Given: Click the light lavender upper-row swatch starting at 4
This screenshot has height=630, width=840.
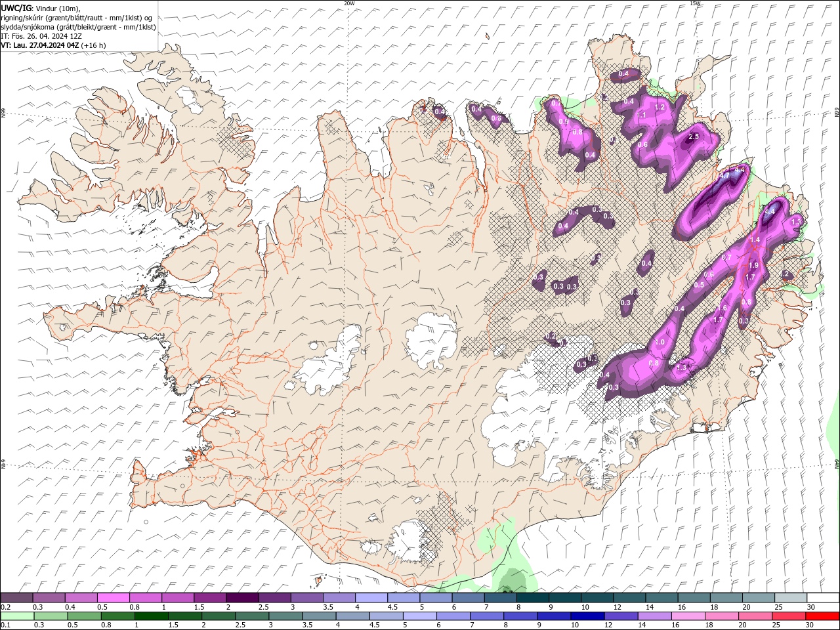Looking at the screenshot, I should (371, 598).
